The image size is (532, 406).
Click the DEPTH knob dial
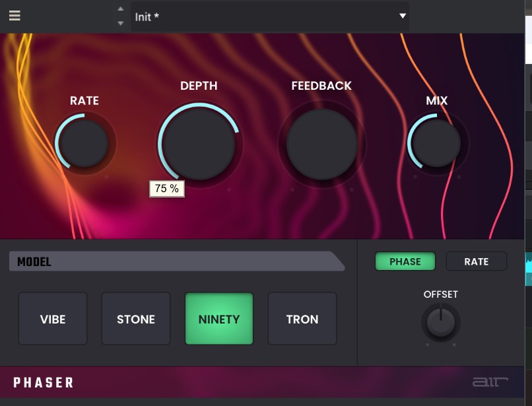[198, 143]
